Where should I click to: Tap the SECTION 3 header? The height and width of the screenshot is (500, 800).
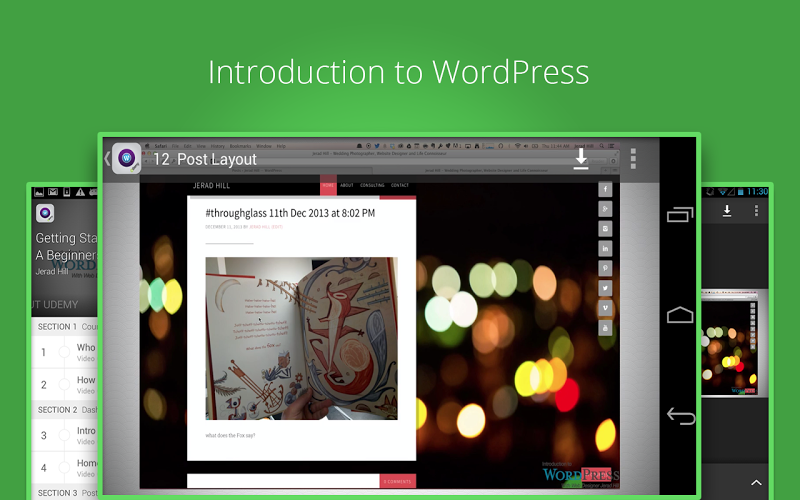pos(65,493)
